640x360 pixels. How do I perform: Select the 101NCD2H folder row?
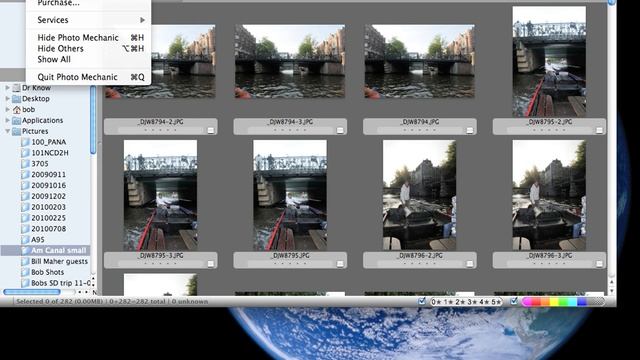(x=45, y=153)
